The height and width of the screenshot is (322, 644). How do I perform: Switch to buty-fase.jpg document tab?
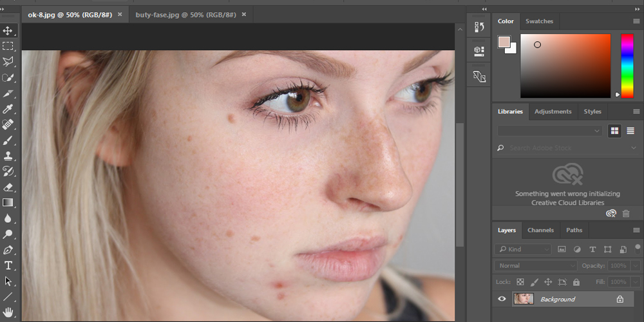click(185, 14)
